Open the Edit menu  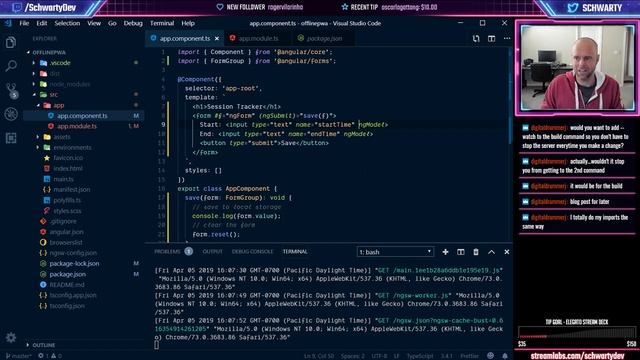point(42,23)
